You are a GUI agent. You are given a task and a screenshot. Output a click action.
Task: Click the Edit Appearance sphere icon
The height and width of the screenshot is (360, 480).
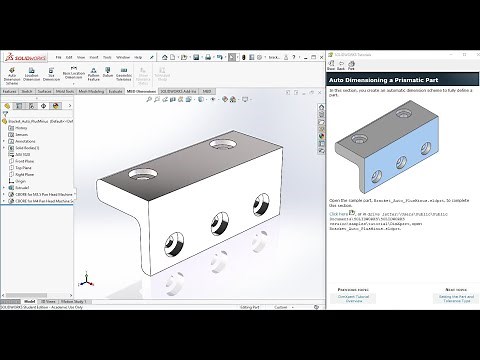[x=225, y=99]
